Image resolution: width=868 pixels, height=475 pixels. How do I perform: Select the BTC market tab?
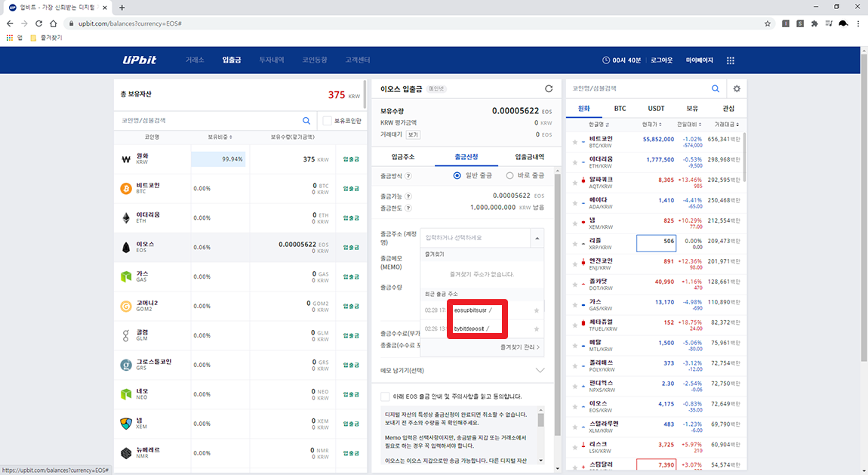620,109
